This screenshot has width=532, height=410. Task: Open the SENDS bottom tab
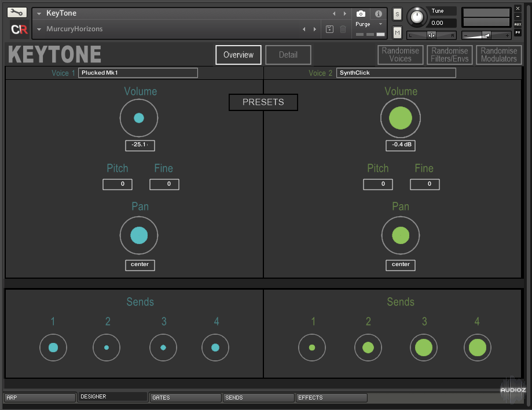click(259, 397)
